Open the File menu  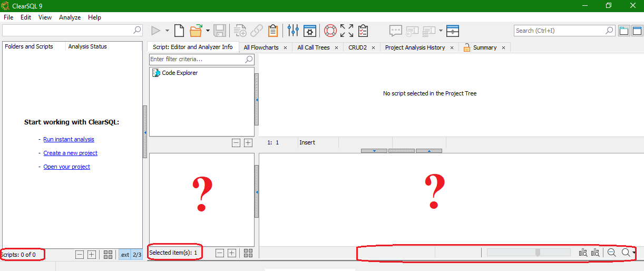click(8, 17)
